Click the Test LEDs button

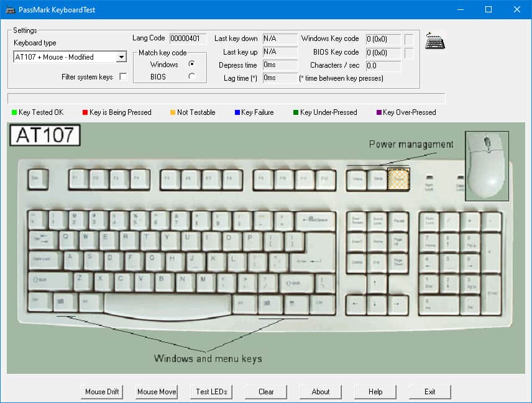pyautogui.click(x=211, y=392)
